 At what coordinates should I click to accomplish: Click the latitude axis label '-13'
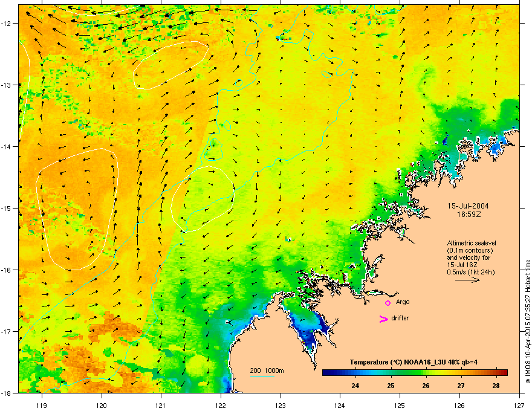click(x=6, y=85)
